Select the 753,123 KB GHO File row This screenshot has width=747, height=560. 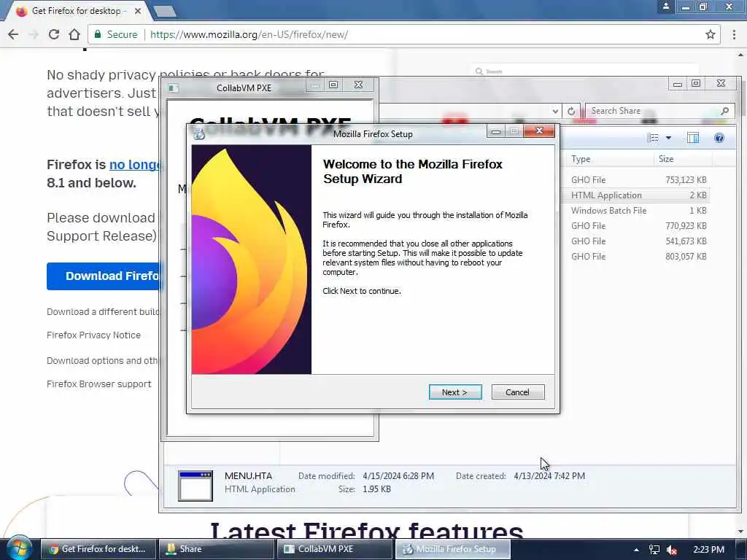[638, 180]
